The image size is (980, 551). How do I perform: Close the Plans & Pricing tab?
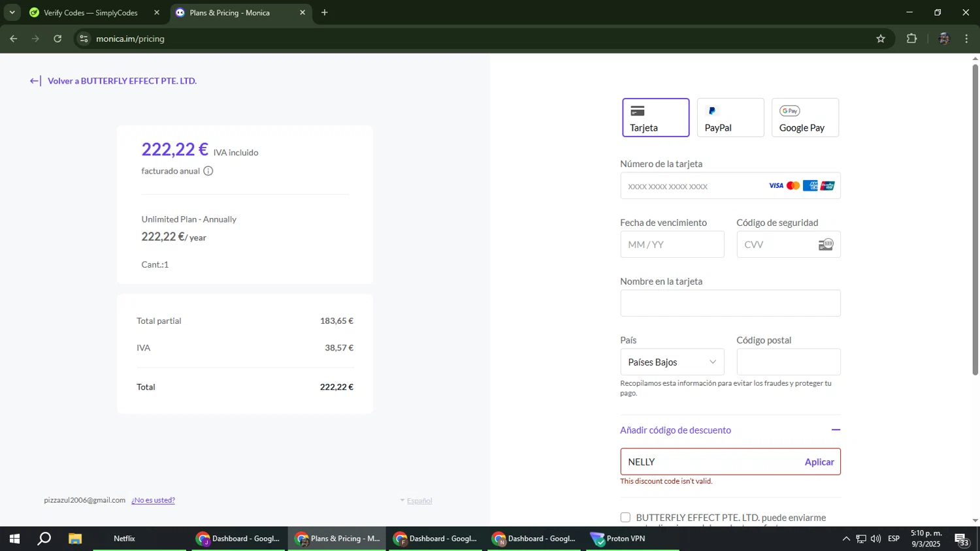tap(302, 12)
